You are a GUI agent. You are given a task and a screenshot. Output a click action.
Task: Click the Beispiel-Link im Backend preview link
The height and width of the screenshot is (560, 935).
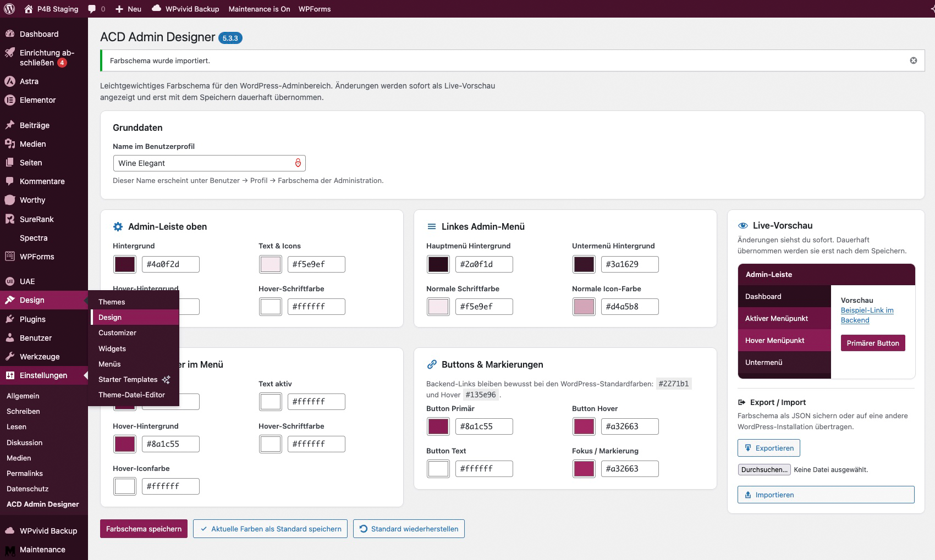coord(867,315)
